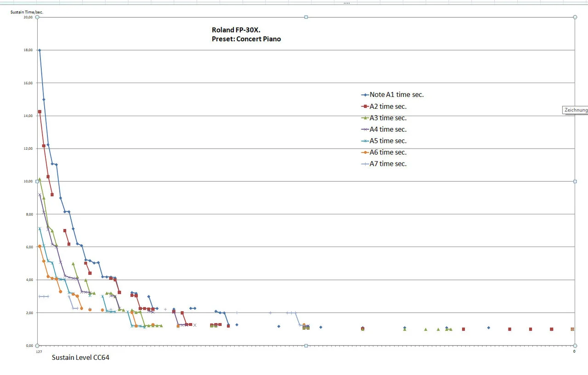588x375 pixels.
Task: Click the 'Note A1 time sec.' legend entry
Action: (x=392, y=95)
